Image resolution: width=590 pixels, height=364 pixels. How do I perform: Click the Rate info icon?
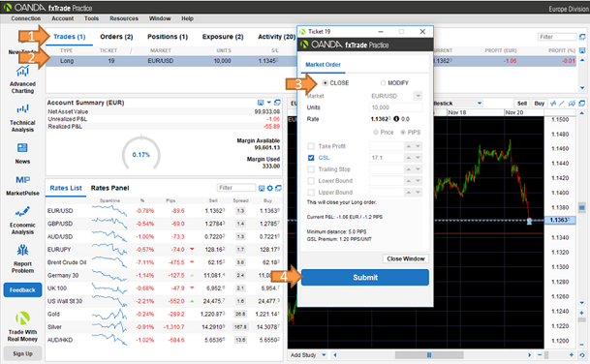(x=396, y=119)
